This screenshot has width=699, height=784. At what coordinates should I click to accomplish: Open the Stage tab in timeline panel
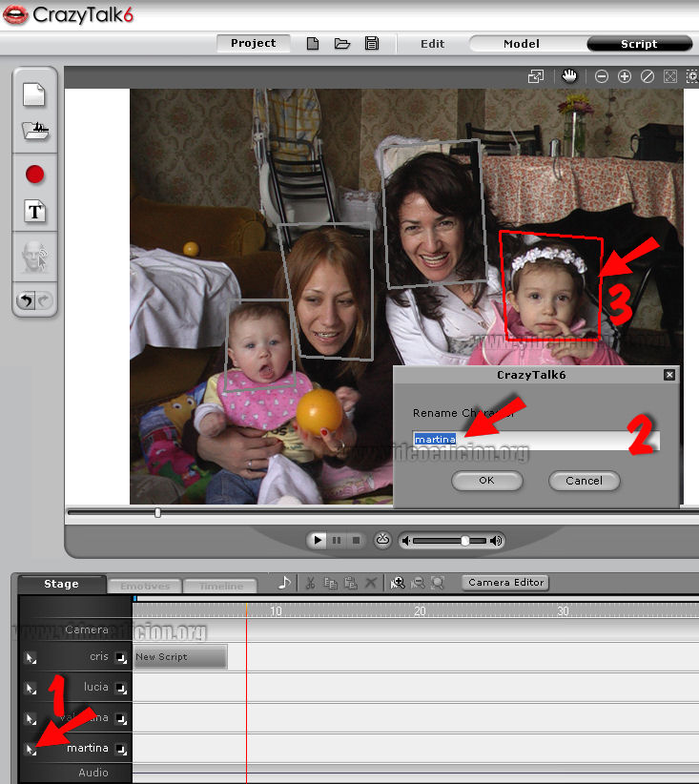[61, 584]
